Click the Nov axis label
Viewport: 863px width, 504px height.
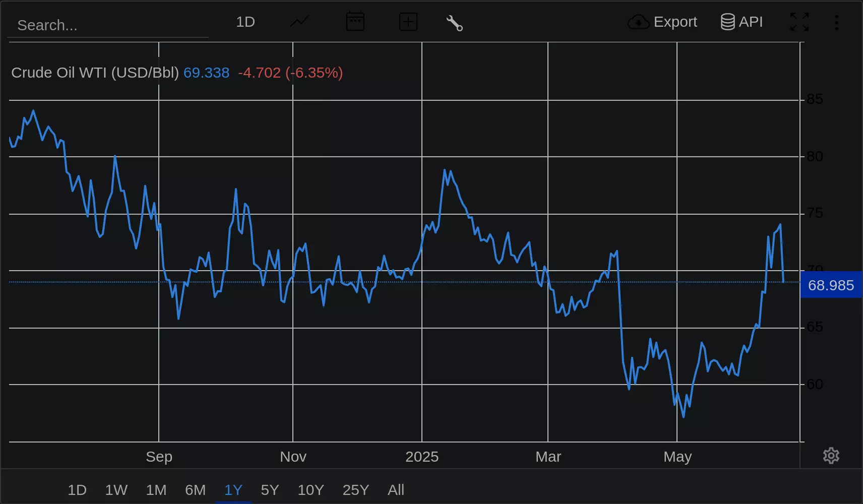293,457
